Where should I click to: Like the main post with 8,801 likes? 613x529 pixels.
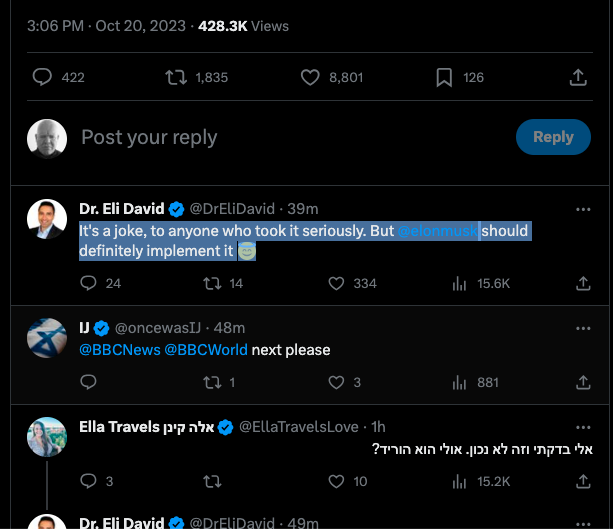310,77
